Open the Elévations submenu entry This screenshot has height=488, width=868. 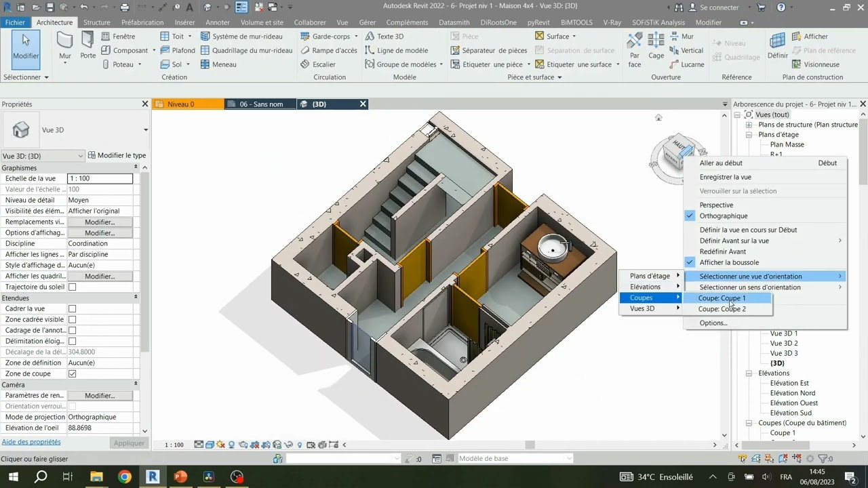(651, 287)
